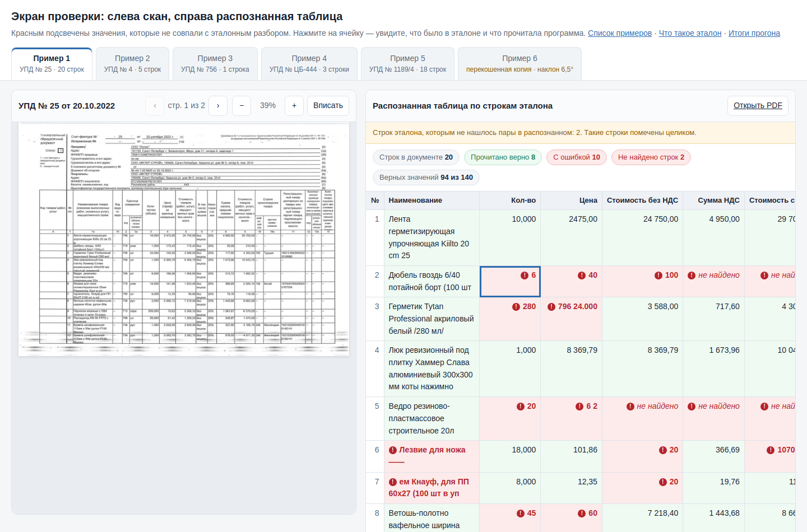The image size is (807, 532).
Task: Click the С ошибкой 10 chip
Action: pos(577,157)
